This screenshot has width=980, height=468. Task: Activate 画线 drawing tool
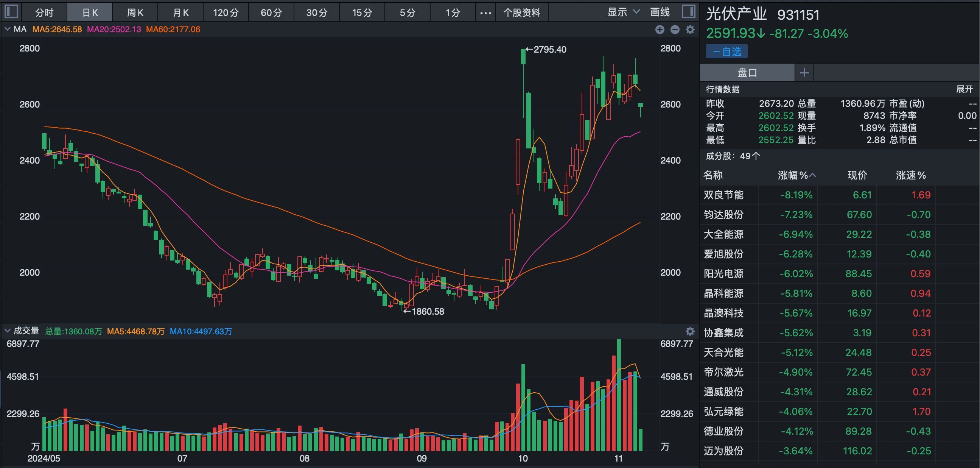660,12
